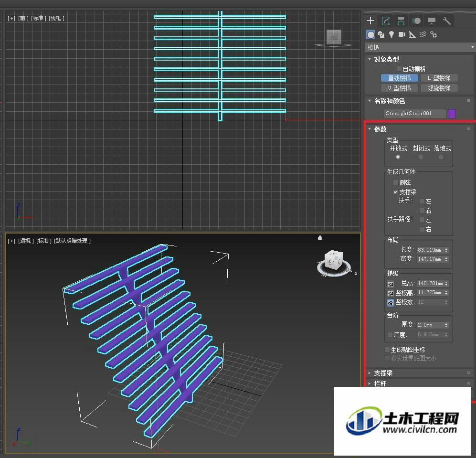Viewport: 476px width, 458px height.
Task: Click the 总高 value field
Action: [430, 283]
